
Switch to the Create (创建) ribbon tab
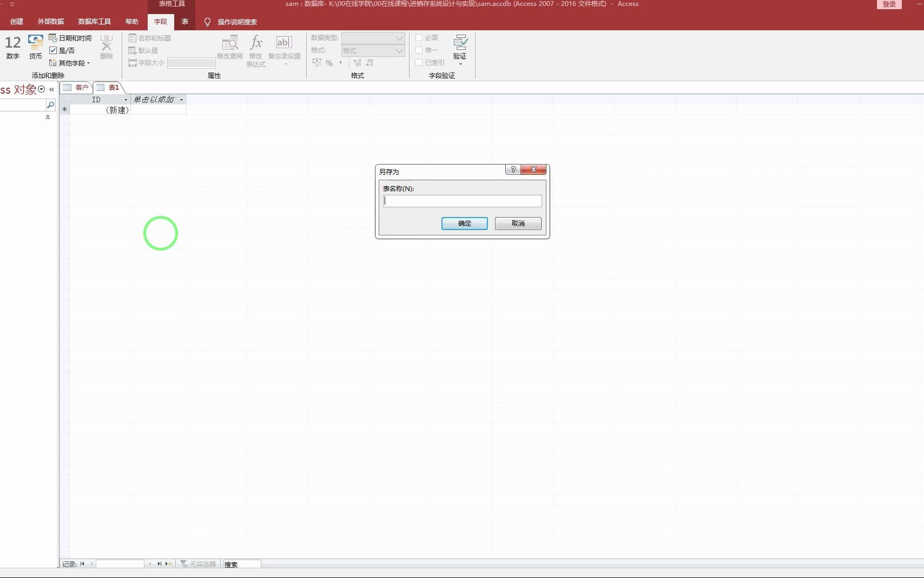coord(17,22)
